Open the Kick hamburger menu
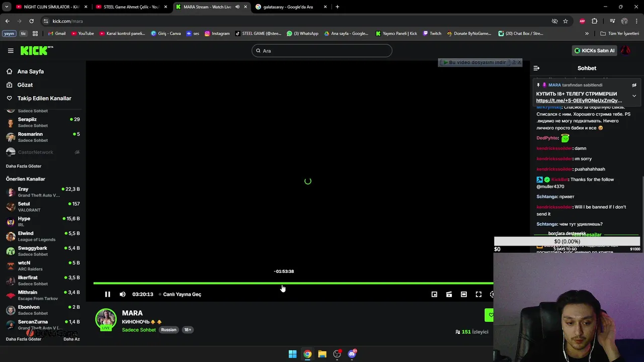644x362 pixels. (x=11, y=50)
